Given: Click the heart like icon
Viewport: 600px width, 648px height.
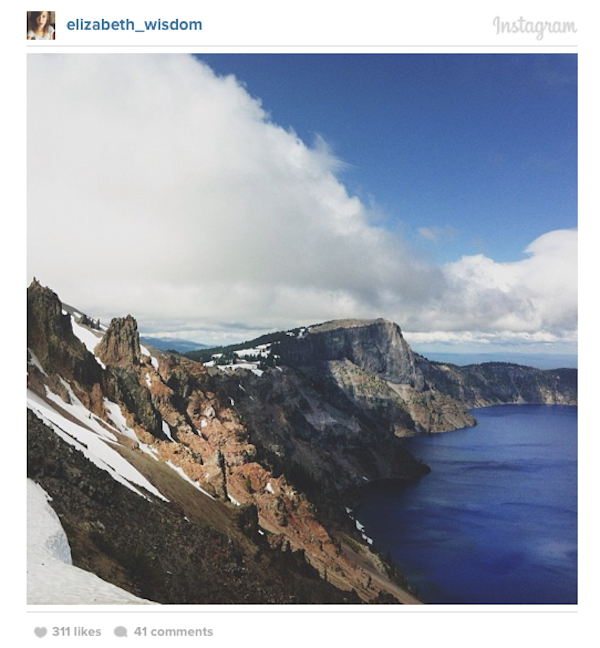Looking at the screenshot, I should point(40,632).
